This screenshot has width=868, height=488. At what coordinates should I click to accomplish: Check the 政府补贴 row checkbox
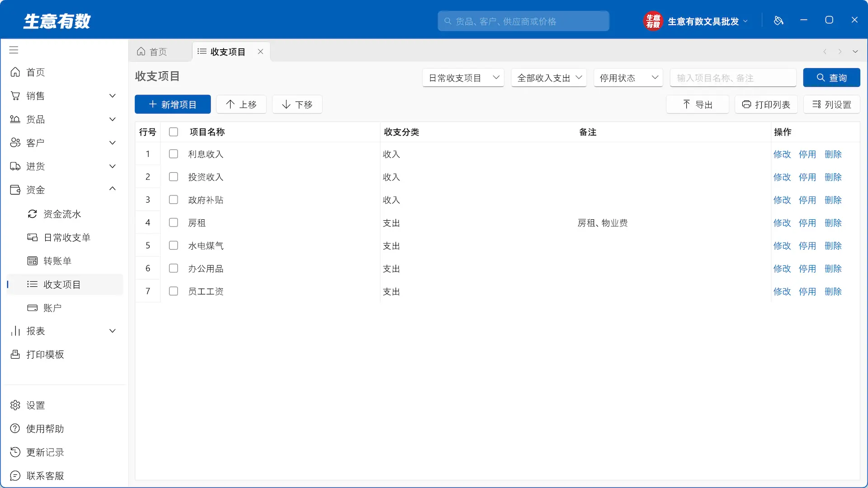pos(173,200)
